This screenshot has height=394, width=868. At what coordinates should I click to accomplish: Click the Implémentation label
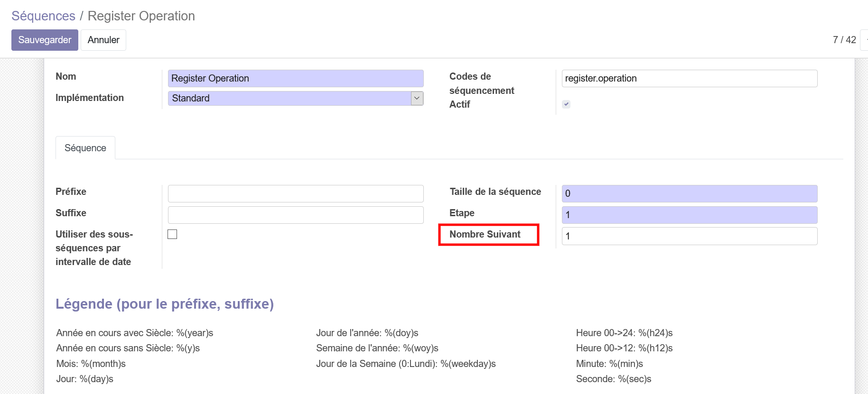(x=90, y=98)
